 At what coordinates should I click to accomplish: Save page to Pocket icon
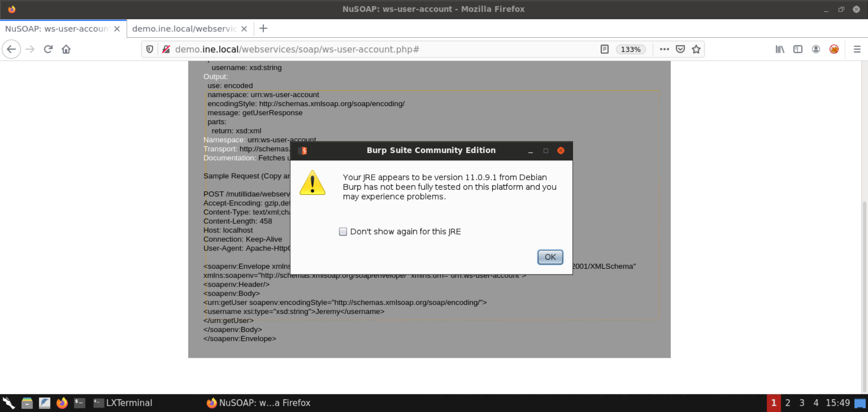(680, 49)
